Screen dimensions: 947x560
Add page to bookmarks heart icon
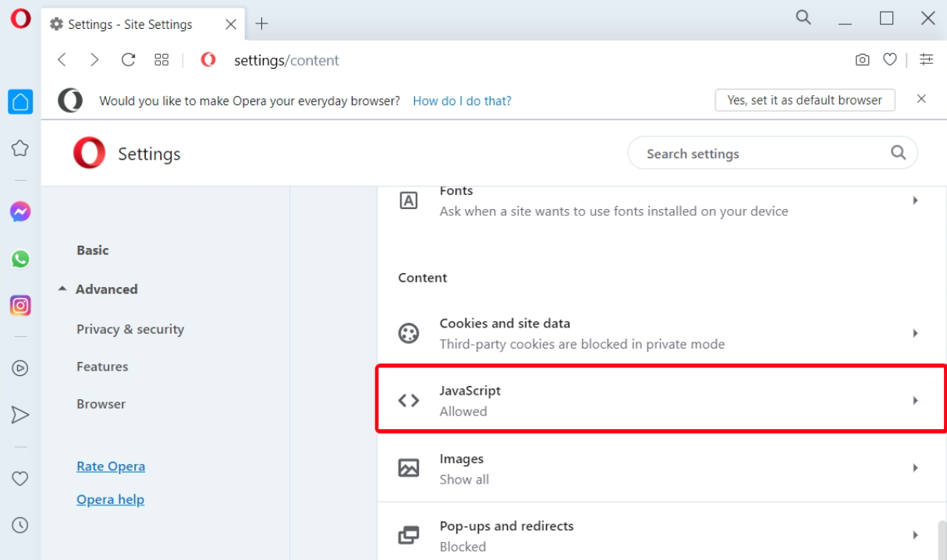point(889,60)
